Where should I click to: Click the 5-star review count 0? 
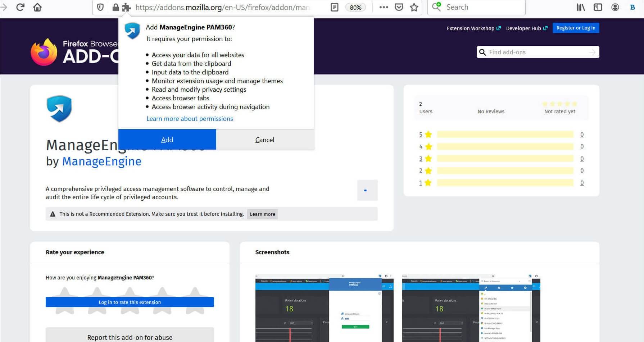pos(582,134)
